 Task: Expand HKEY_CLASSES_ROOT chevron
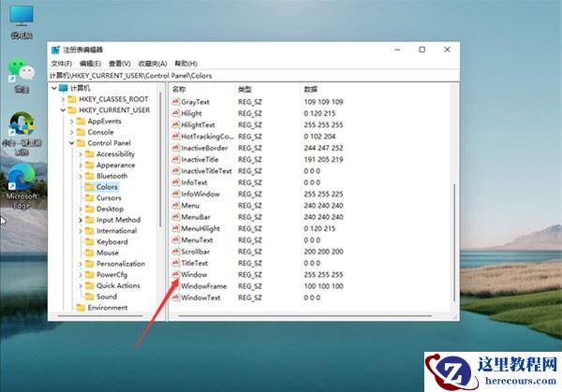[63, 99]
